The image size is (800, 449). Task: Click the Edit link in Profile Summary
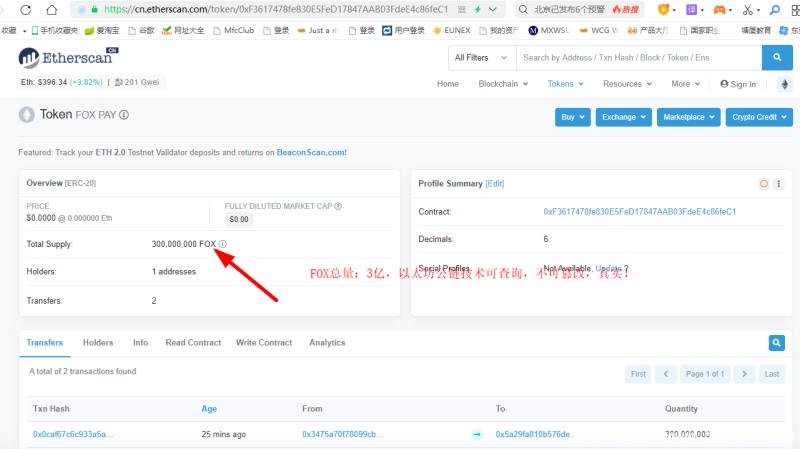click(x=494, y=184)
